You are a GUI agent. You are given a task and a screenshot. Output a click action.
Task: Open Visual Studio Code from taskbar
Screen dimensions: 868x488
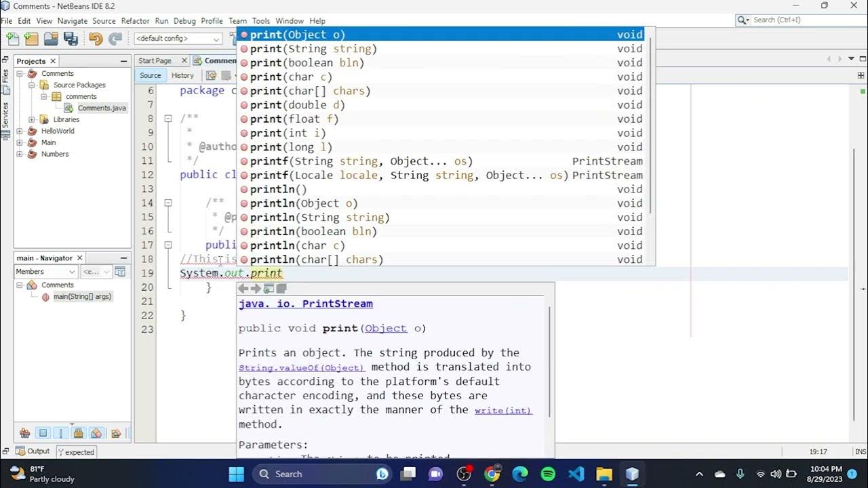click(576, 474)
